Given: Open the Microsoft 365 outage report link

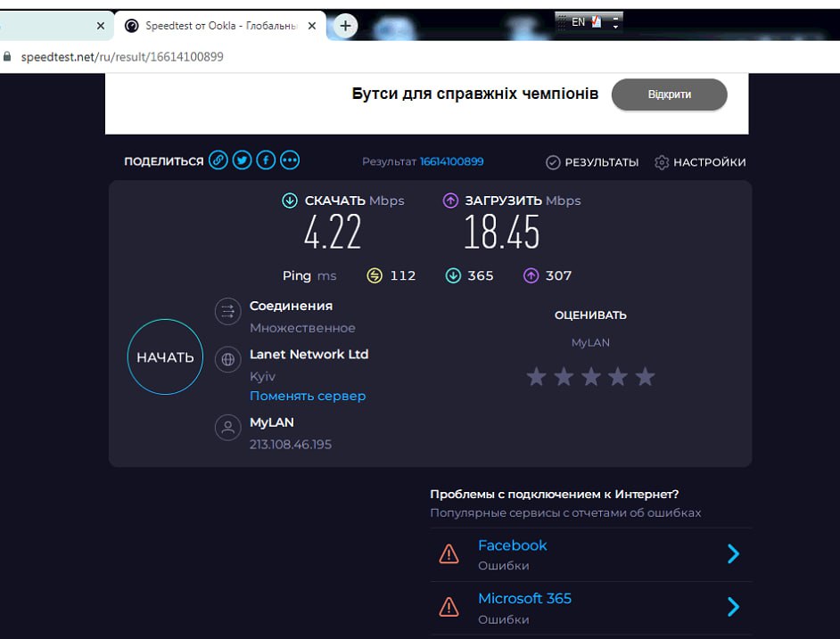Looking at the screenshot, I should click(x=524, y=598).
